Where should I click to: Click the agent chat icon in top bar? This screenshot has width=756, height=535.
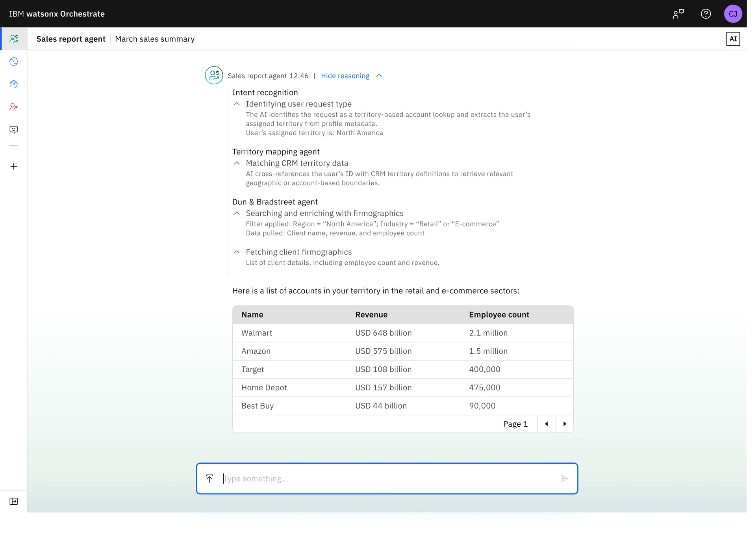click(678, 14)
